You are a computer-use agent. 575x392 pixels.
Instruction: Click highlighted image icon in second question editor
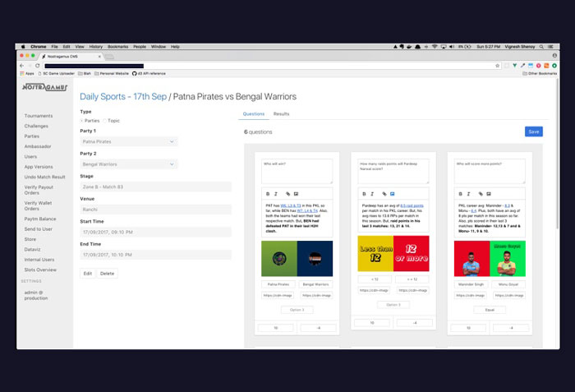tap(393, 194)
